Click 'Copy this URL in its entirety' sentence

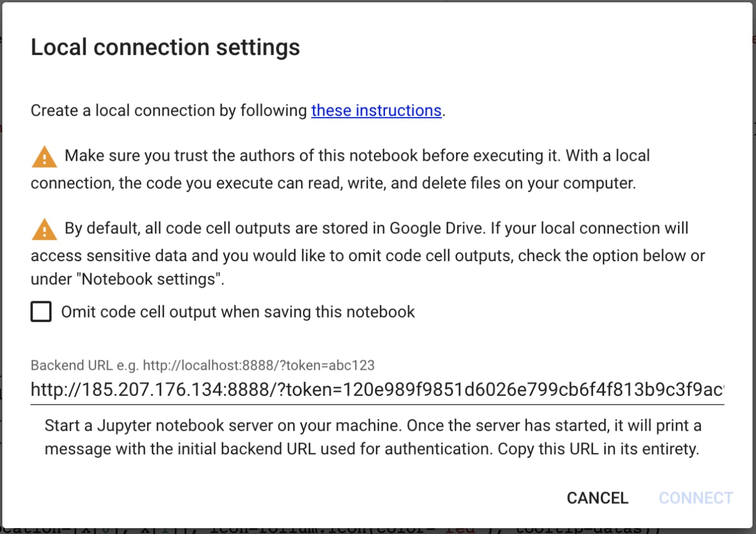click(598, 449)
